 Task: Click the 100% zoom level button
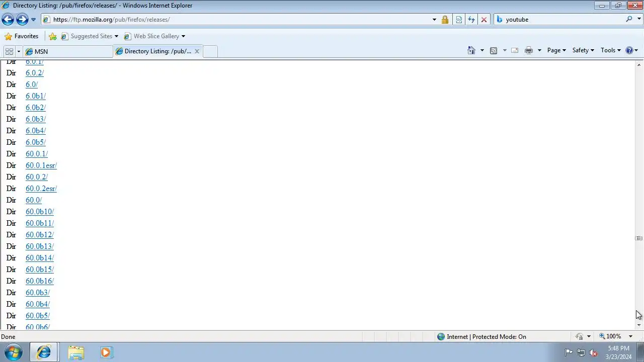(x=610, y=336)
